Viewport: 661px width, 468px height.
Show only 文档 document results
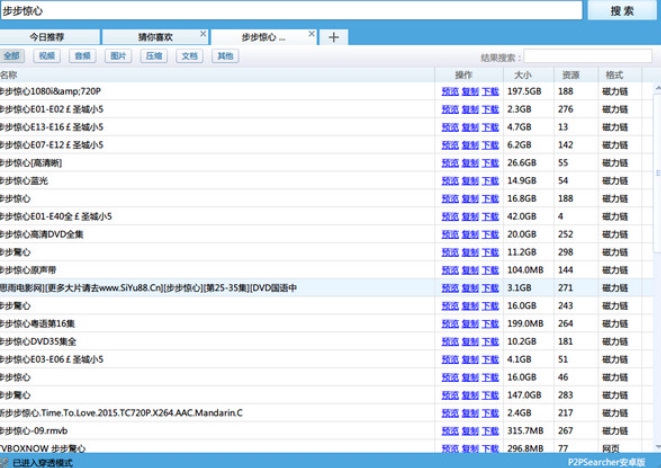[x=188, y=57]
